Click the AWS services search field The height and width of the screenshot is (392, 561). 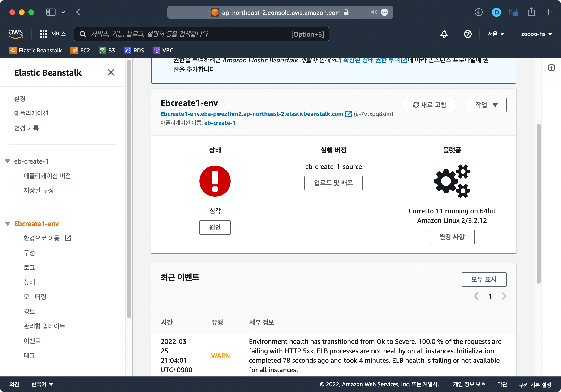click(201, 34)
